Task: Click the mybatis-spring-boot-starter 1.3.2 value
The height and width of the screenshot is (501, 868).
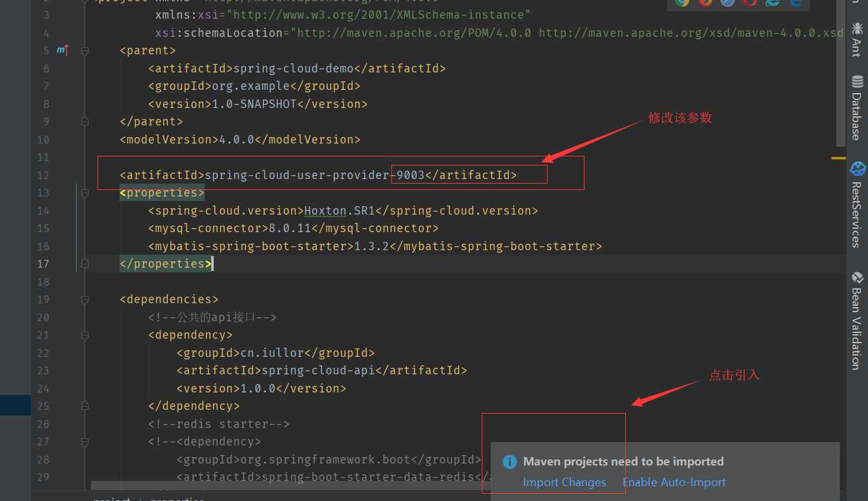Action: pyautogui.click(x=371, y=246)
